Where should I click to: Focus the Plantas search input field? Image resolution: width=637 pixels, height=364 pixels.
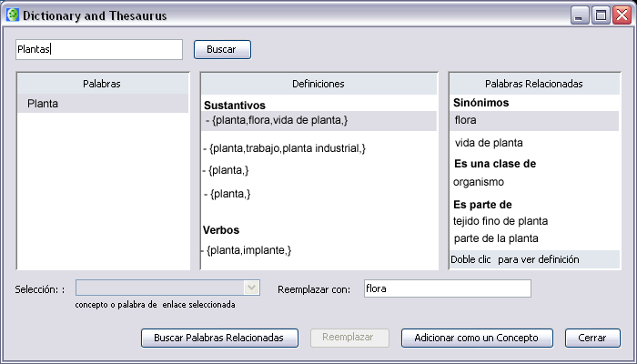tap(99, 49)
